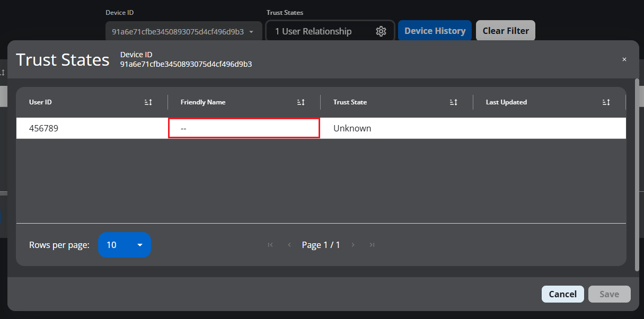Click the Friendly Name column header

[x=203, y=102]
